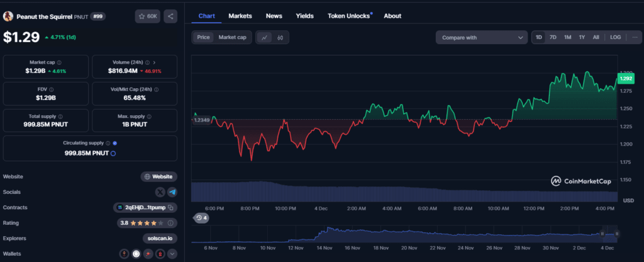Open the Website link button
644x262 pixels.
159,176
